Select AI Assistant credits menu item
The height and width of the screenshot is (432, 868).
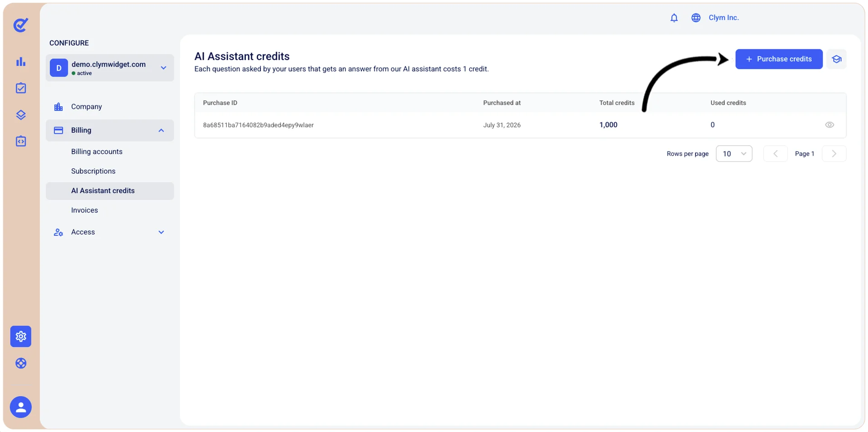(110, 191)
